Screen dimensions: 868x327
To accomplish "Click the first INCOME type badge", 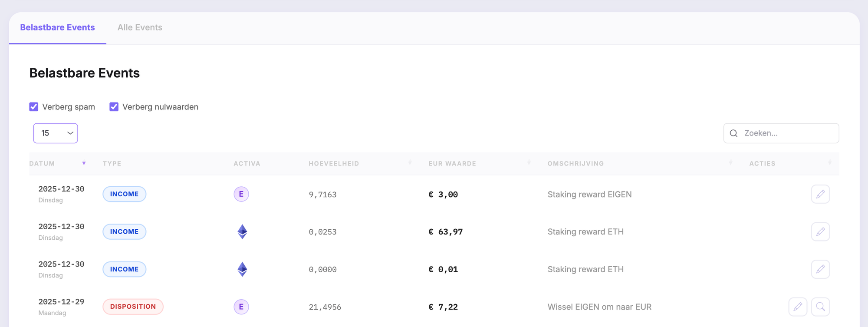I will [x=124, y=194].
